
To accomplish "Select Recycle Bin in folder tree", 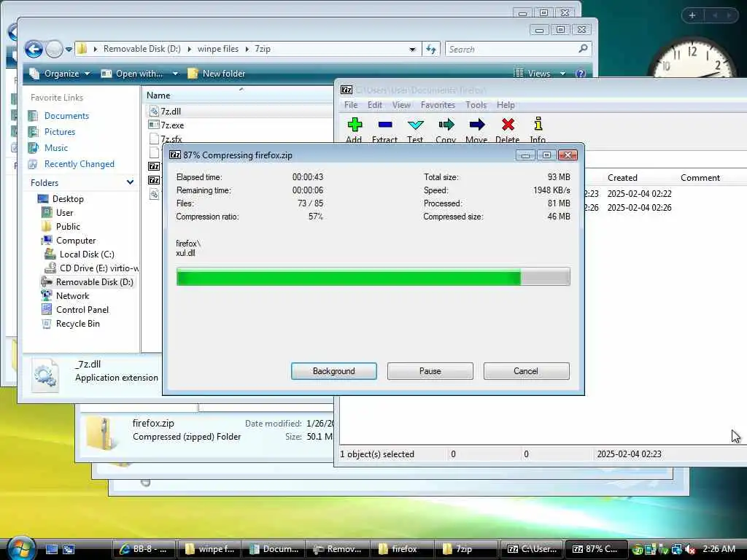I will point(77,324).
